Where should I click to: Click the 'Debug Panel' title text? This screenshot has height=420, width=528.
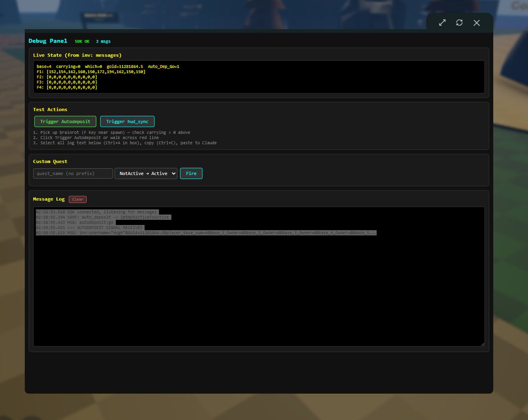coord(48,41)
